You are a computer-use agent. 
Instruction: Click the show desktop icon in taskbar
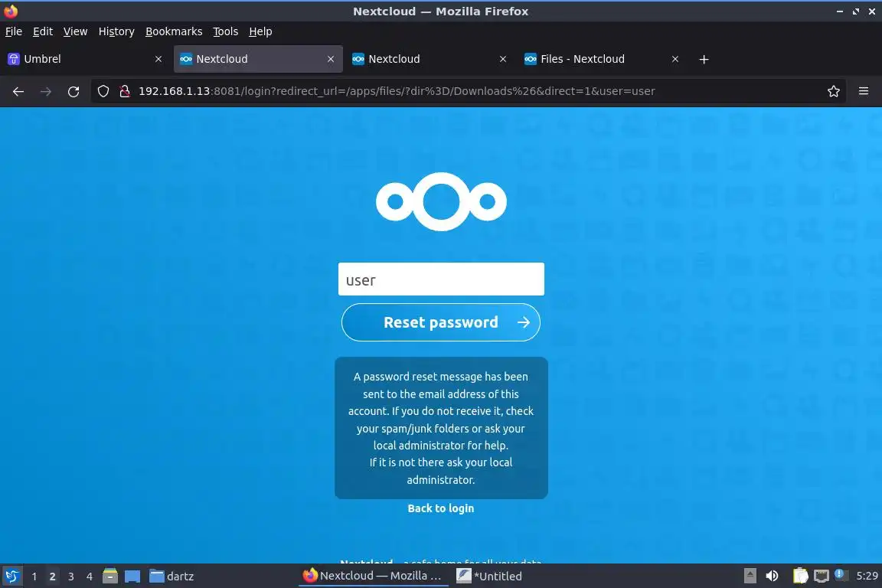[x=132, y=577]
